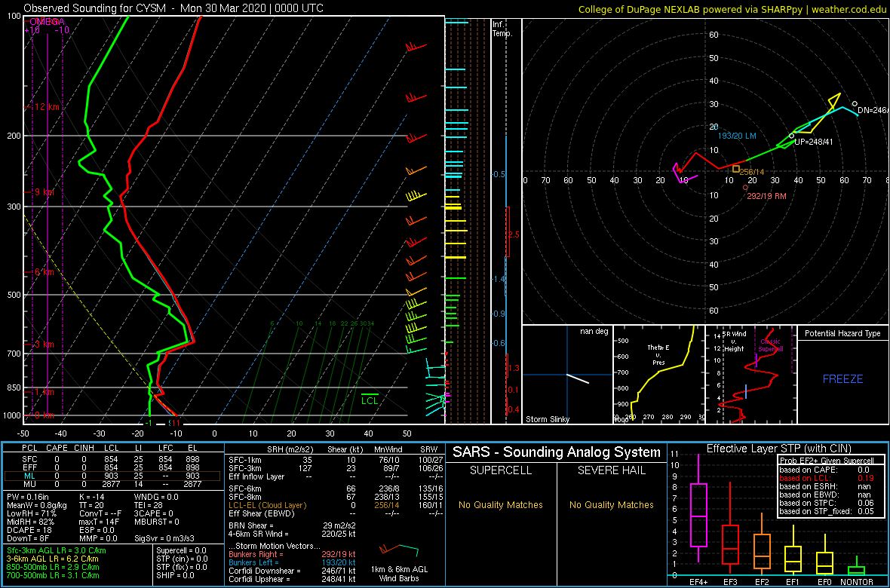Click the green LCL marker on the skew-T
This screenshot has width=890, height=588.
370,398
